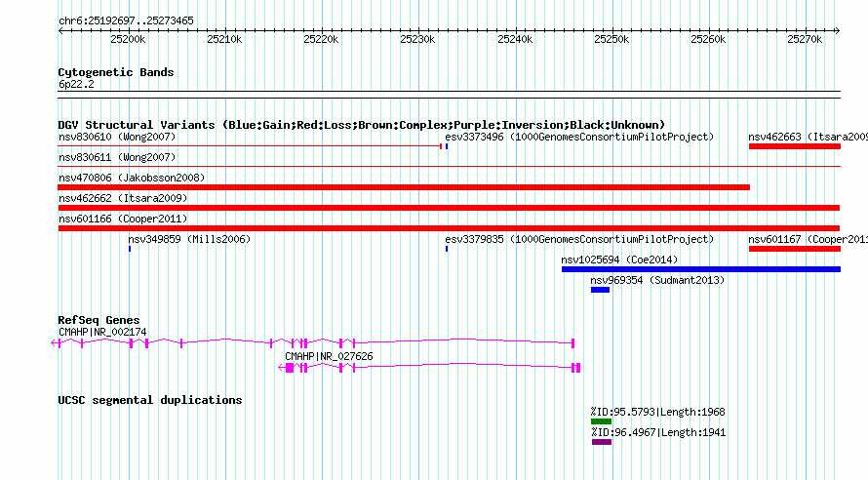Select the nsv830611 (Wong2007) variant label
The image size is (868, 480).
pyautogui.click(x=117, y=157)
